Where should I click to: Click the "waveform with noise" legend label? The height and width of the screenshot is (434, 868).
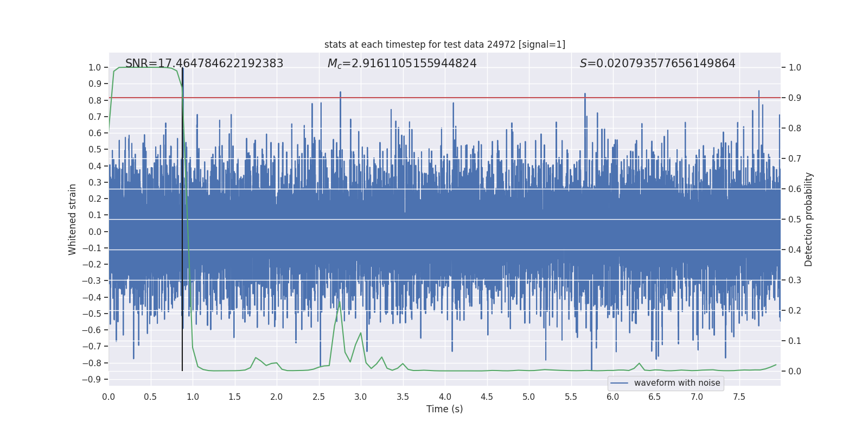(676, 383)
